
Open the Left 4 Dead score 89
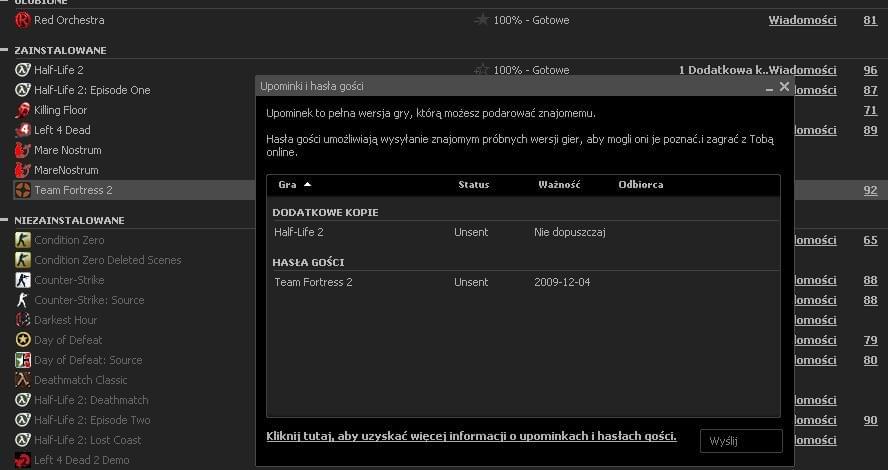point(870,130)
